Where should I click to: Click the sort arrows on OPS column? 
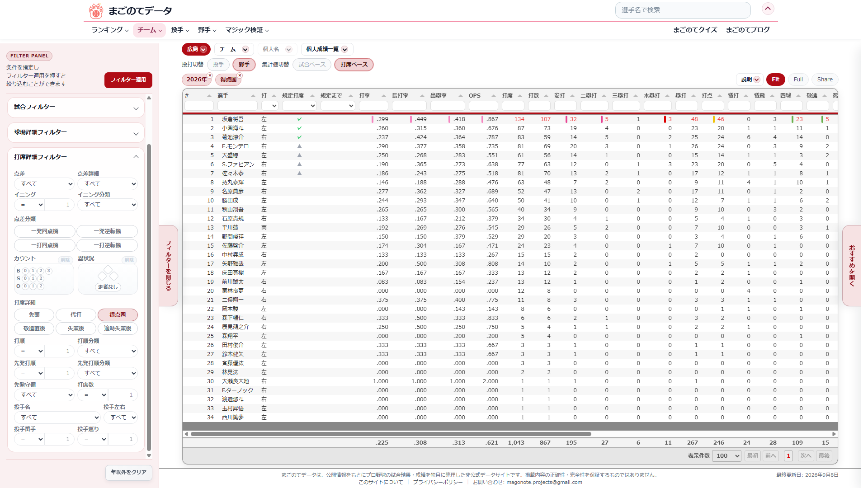(493, 96)
